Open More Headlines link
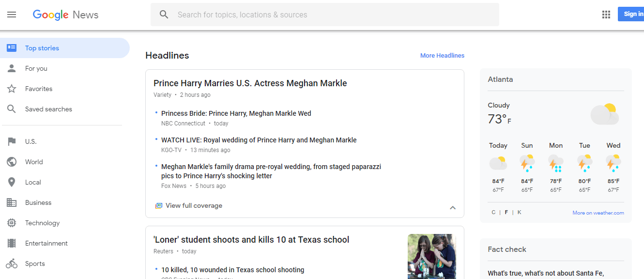The width and height of the screenshot is (644, 279). (x=442, y=56)
